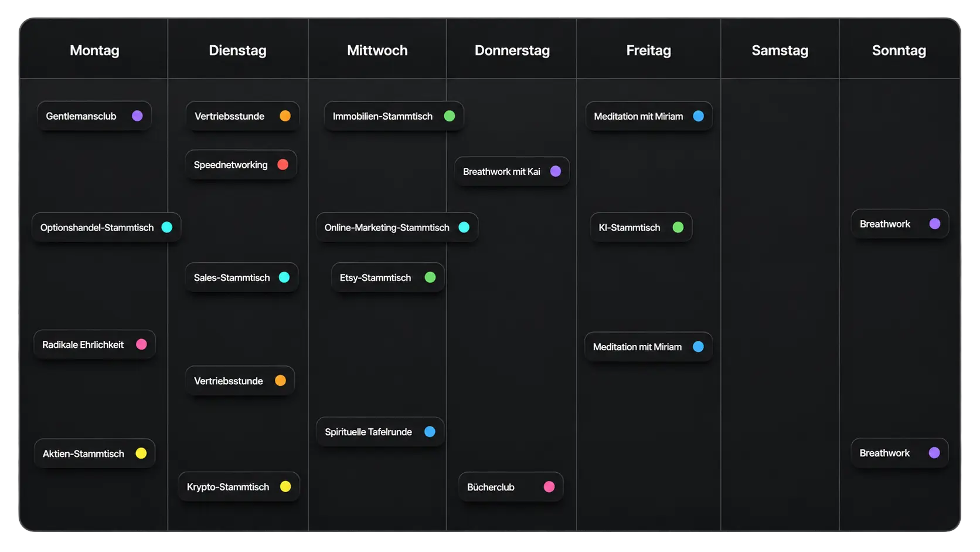This screenshot has height=552, width=980.
Task: Open the Bücherclub event on Donnerstag
Action: (x=511, y=487)
